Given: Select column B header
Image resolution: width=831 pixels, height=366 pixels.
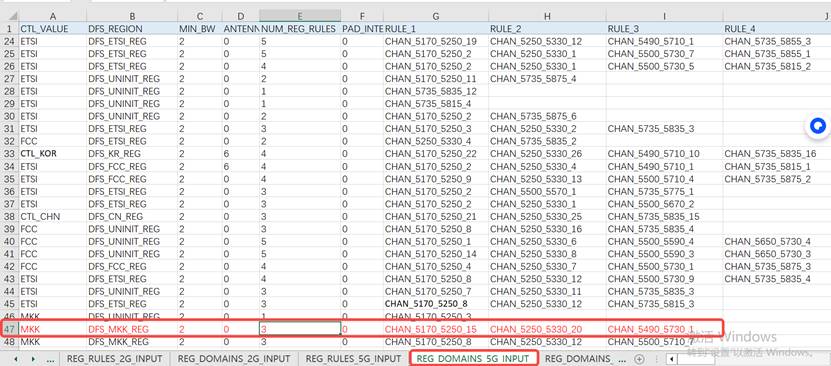Looking at the screenshot, I should 132,16.
